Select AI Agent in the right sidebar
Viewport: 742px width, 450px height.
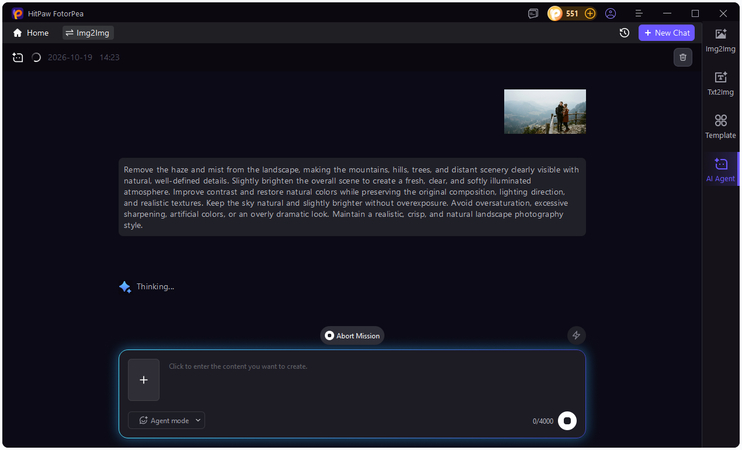tap(720, 169)
